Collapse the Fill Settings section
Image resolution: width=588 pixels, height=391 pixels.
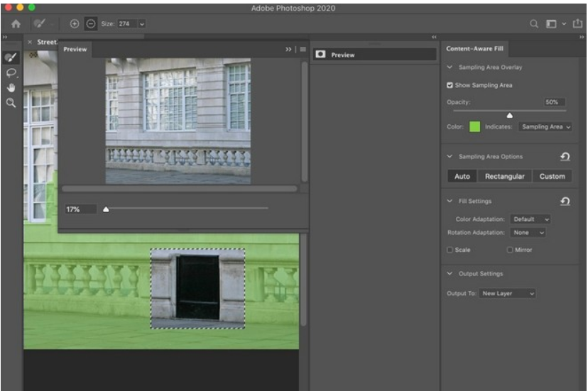coord(450,202)
